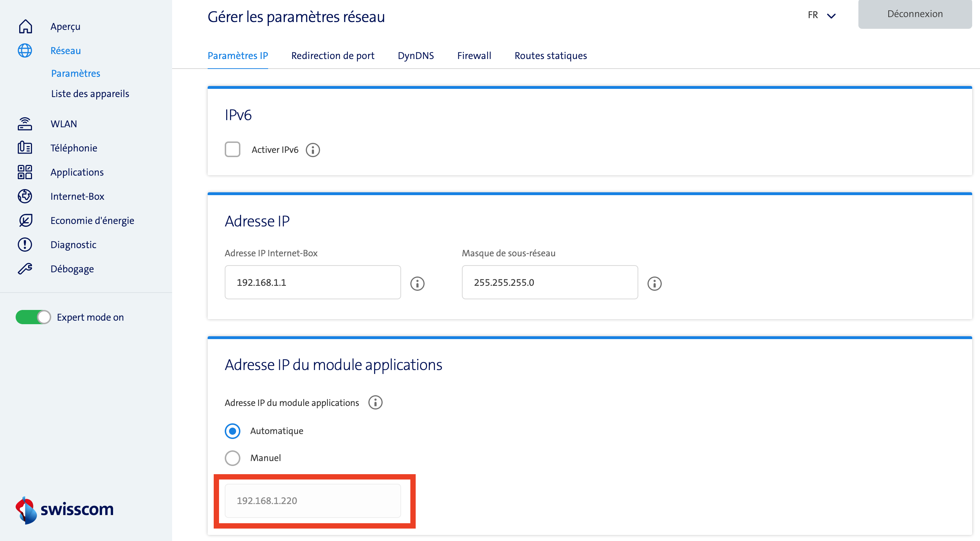Viewport: 980px width, 541px height.
Task: Select the Internet-Box icon
Action: [x=25, y=196]
